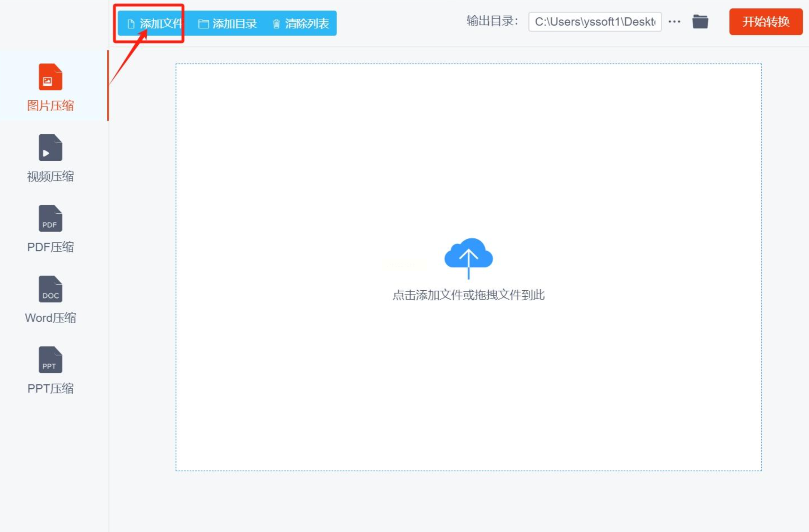Open the 视频压缩 video compression icon
The height and width of the screenshot is (532, 809).
(50, 148)
